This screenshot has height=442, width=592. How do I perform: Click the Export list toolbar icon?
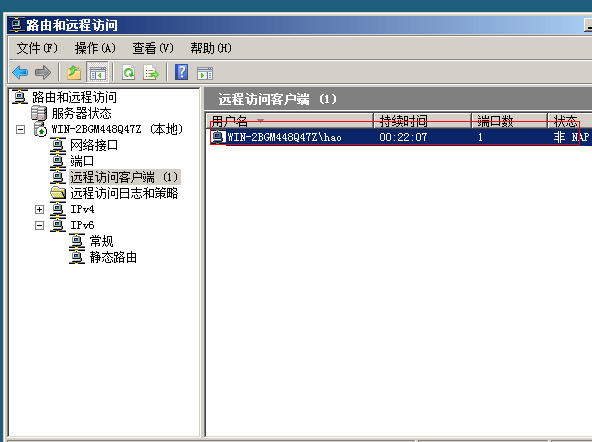pyautogui.click(x=151, y=72)
